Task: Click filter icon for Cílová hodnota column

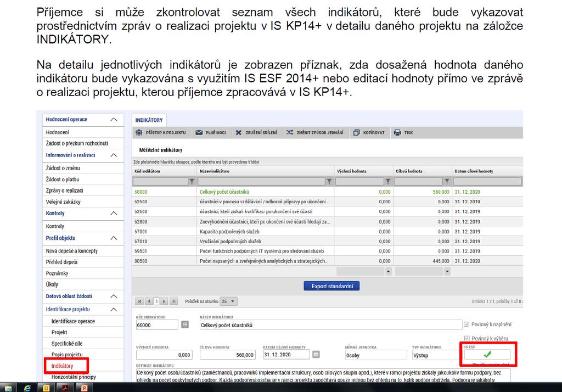Action: click(447, 182)
